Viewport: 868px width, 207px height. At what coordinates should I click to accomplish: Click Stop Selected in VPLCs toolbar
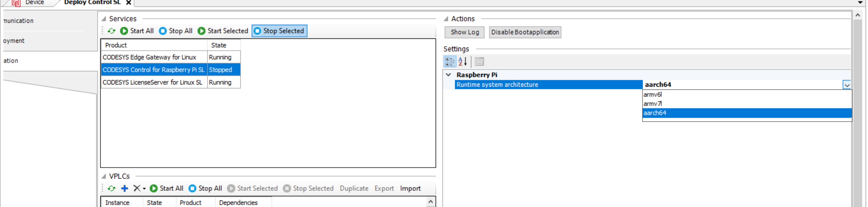tap(308, 188)
